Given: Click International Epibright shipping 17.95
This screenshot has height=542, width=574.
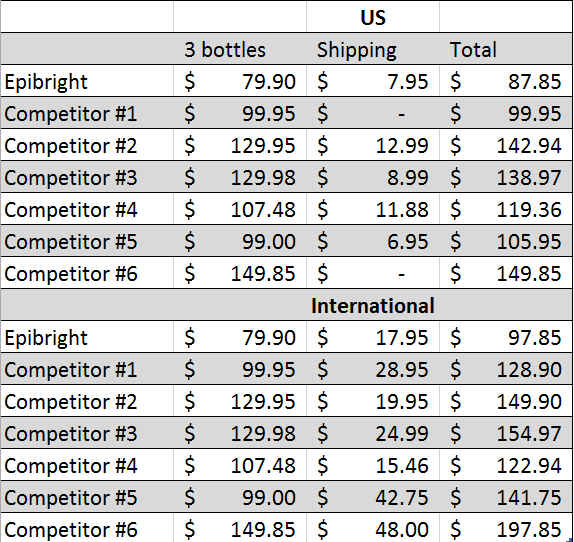Looking at the screenshot, I should pyautogui.click(x=373, y=337).
